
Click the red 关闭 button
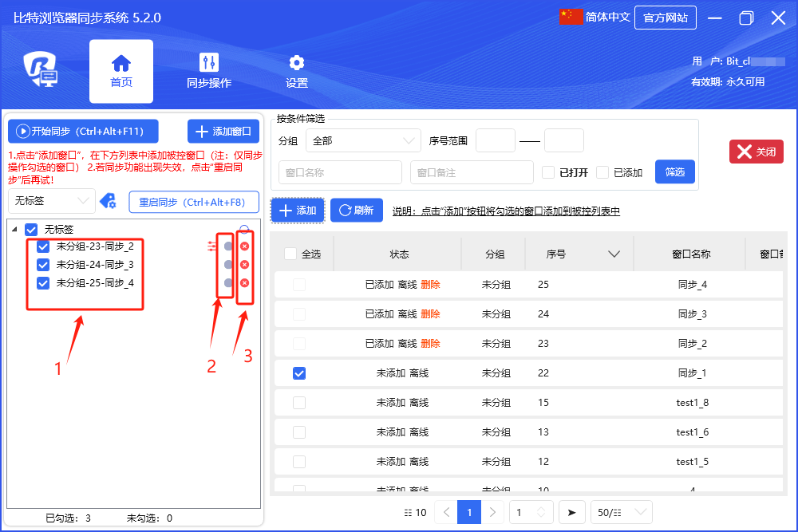click(756, 152)
